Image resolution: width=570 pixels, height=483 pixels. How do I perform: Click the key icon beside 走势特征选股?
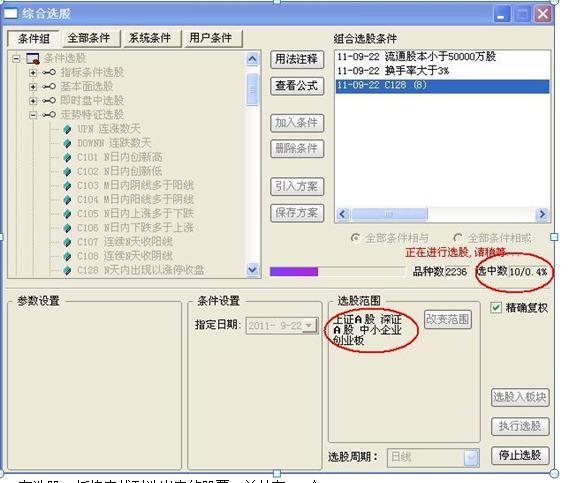click(x=49, y=115)
